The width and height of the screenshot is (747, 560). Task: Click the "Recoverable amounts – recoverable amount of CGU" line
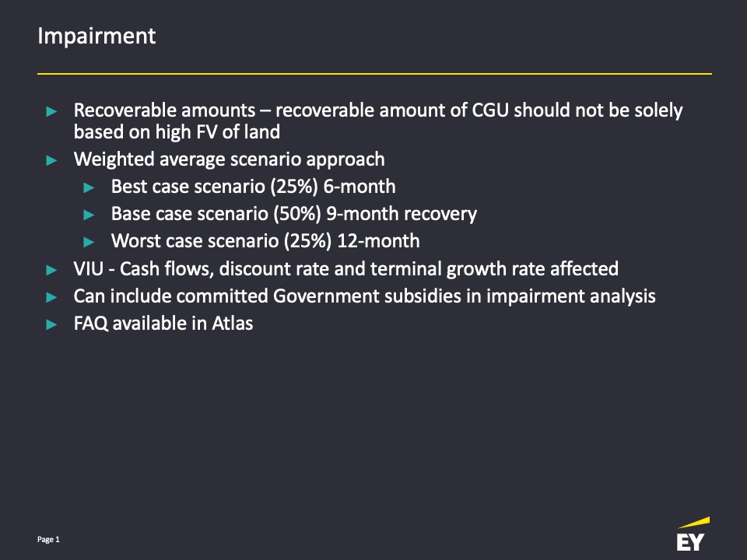click(377, 110)
